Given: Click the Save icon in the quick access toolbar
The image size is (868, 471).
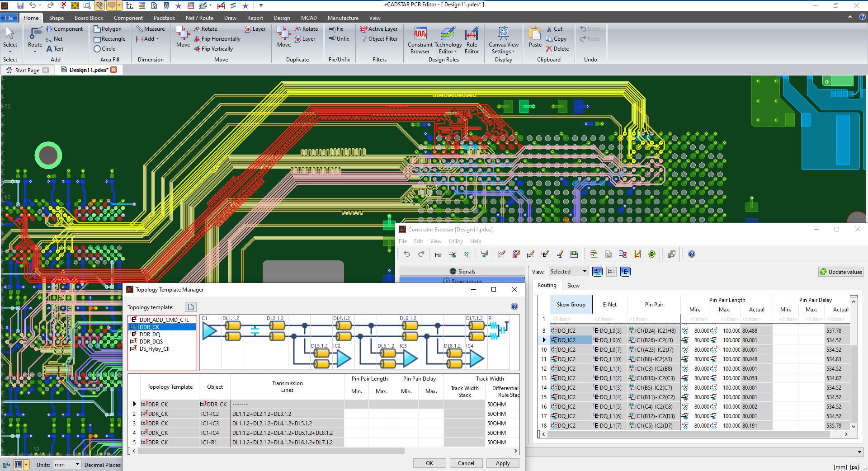Looking at the screenshot, I should coord(20,5).
